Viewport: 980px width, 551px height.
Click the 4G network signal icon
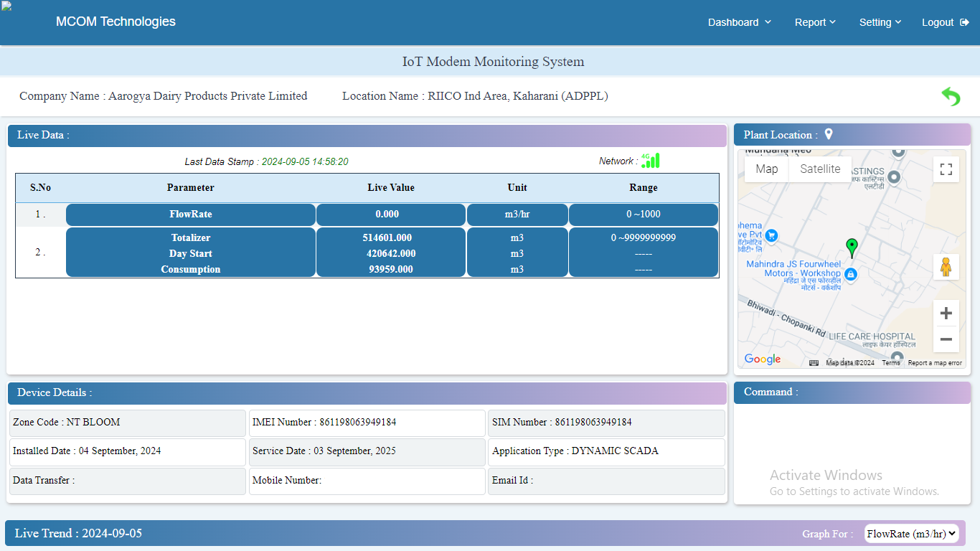click(650, 161)
